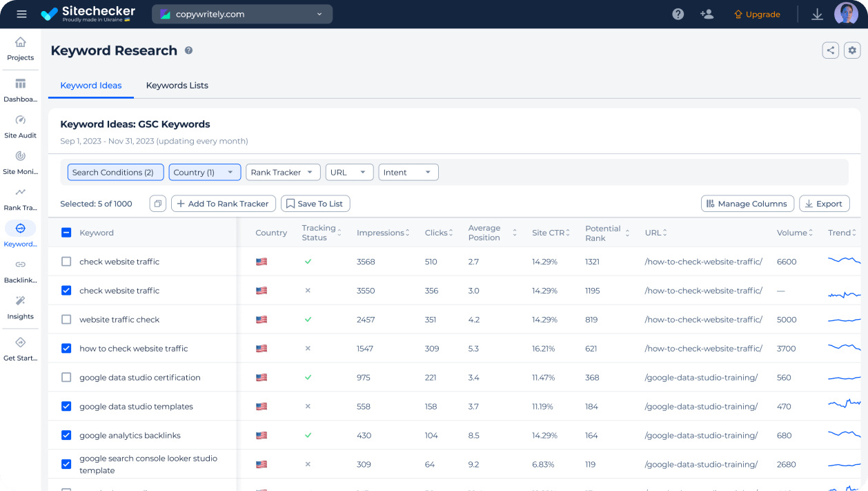This screenshot has width=868, height=491.
Task: Open the Intent filter dropdown
Action: point(408,173)
